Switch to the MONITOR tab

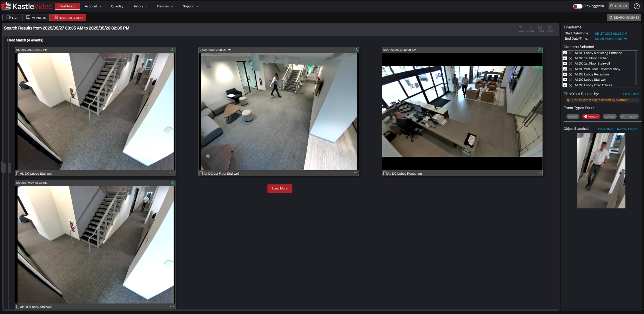click(36, 18)
